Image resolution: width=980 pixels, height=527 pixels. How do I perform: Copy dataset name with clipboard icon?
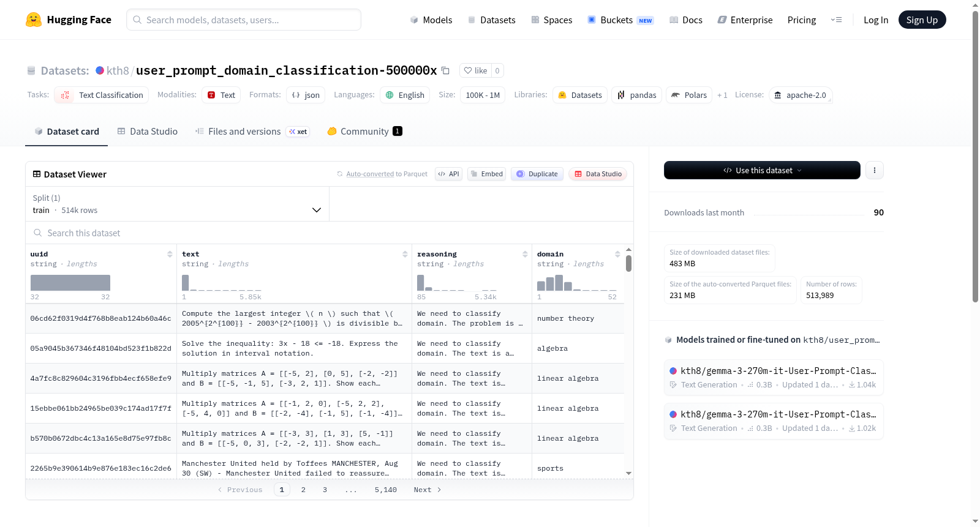[445, 70]
